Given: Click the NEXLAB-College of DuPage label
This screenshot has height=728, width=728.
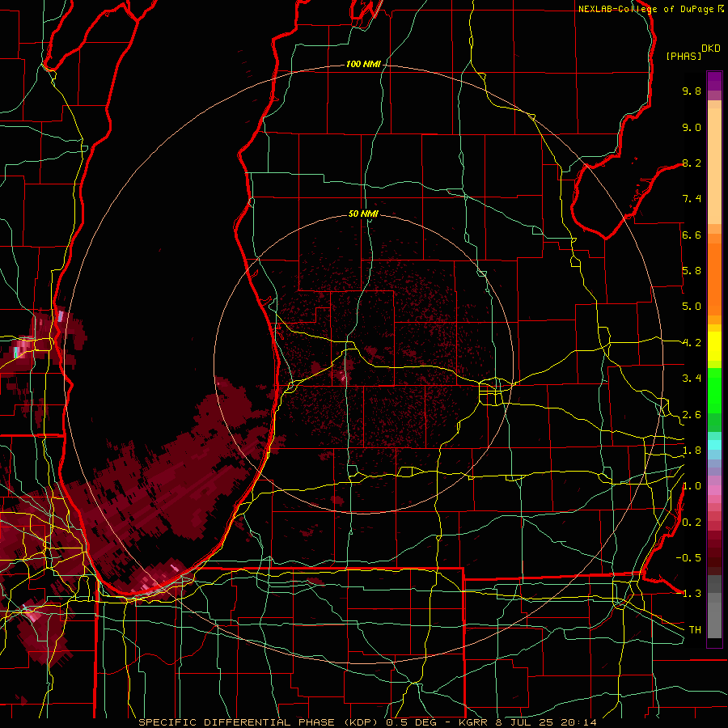Looking at the screenshot, I should 646,9.
